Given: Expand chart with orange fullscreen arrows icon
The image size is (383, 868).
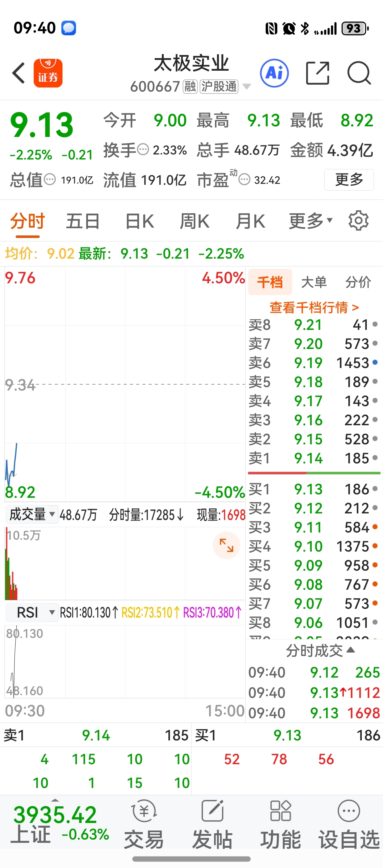Looking at the screenshot, I should pos(226,545).
